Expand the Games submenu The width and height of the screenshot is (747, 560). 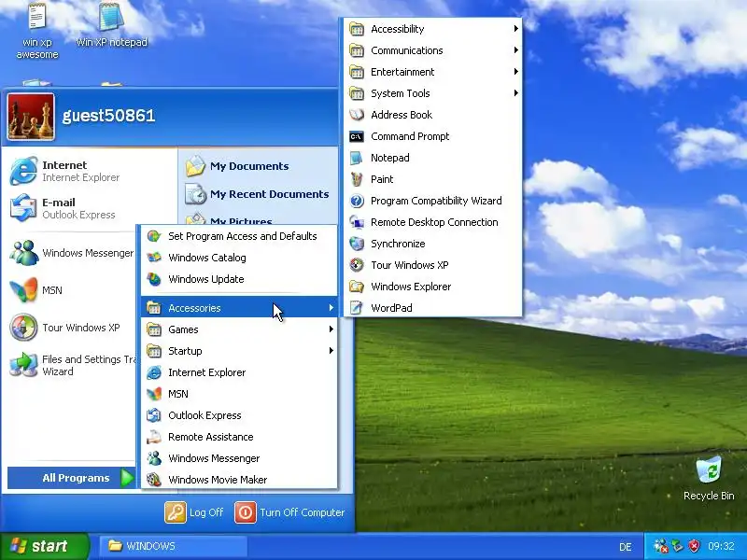tap(239, 329)
